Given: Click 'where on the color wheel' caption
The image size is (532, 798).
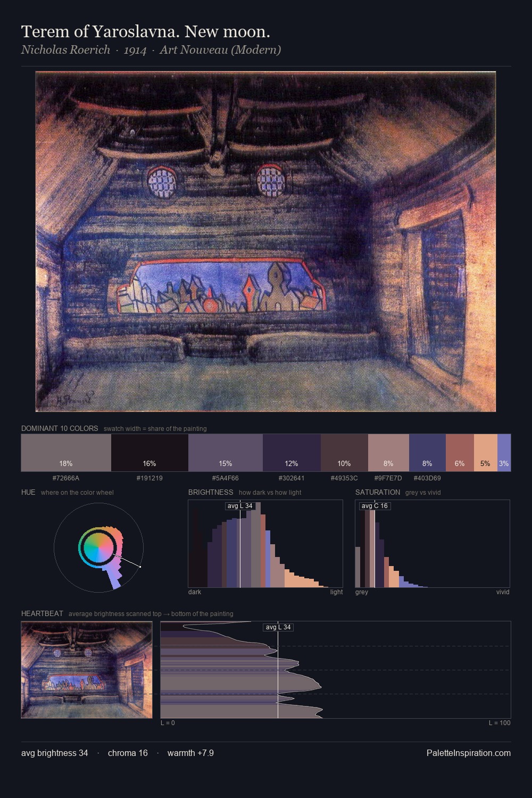Looking at the screenshot, I should (x=77, y=493).
